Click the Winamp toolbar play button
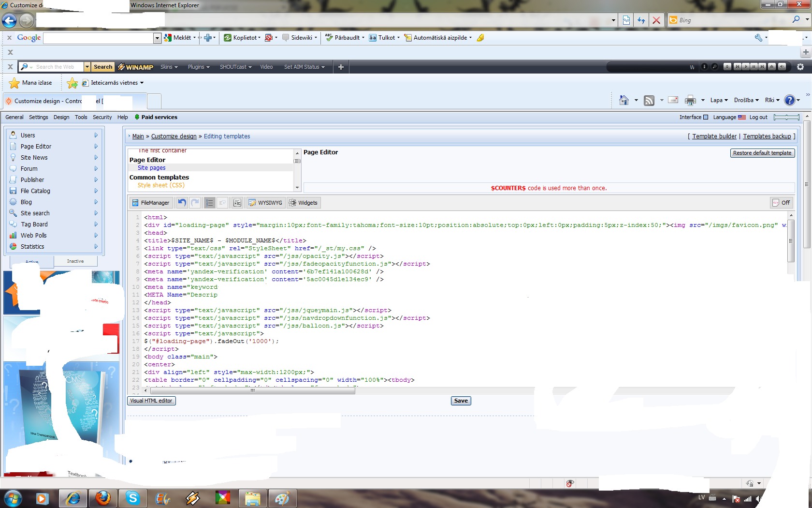The height and width of the screenshot is (508, 812). 746,67
